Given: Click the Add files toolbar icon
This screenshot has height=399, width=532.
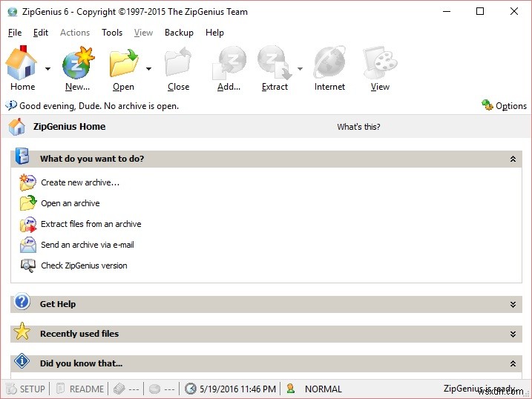Looking at the screenshot, I should tap(229, 63).
